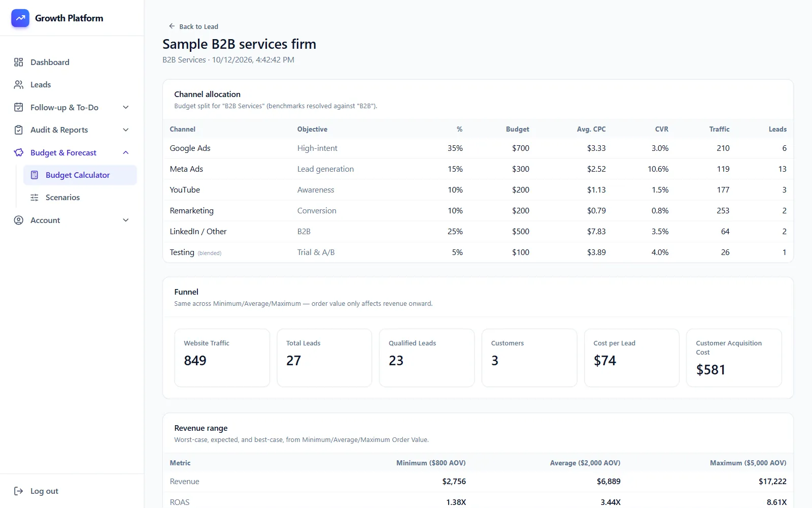Click the YouTube channel name

185,189
